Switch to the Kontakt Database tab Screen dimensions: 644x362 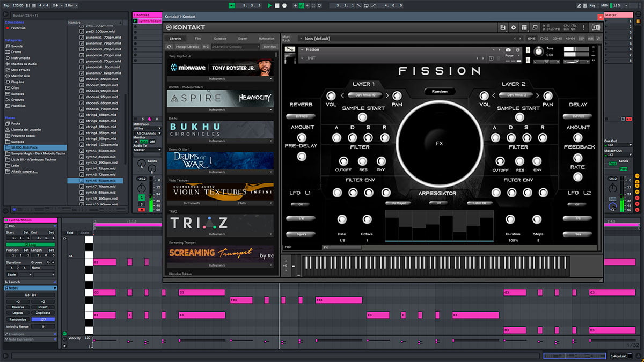[220, 39]
